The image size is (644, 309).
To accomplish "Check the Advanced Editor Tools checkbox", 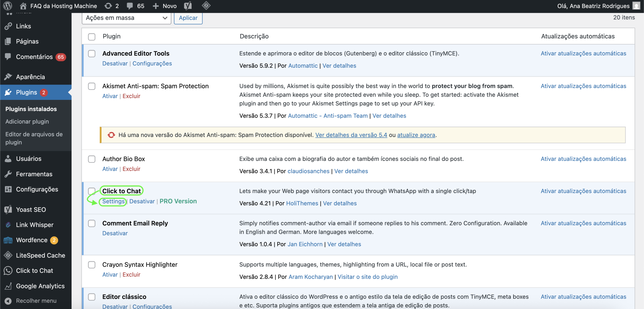I will coord(92,54).
